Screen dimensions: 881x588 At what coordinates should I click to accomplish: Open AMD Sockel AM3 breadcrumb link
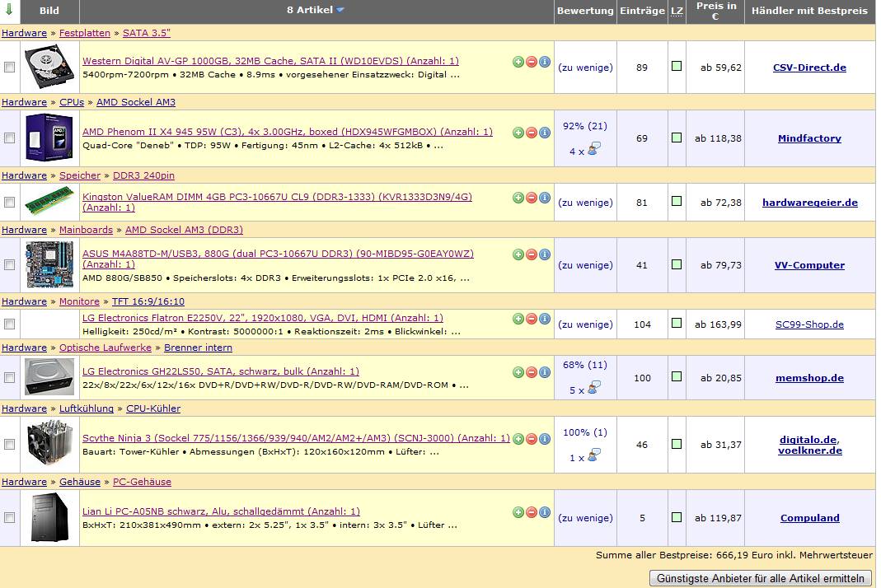[135, 102]
